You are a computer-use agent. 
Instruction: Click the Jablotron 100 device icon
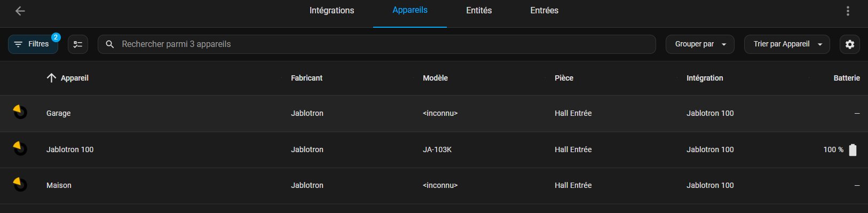[20, 148]
